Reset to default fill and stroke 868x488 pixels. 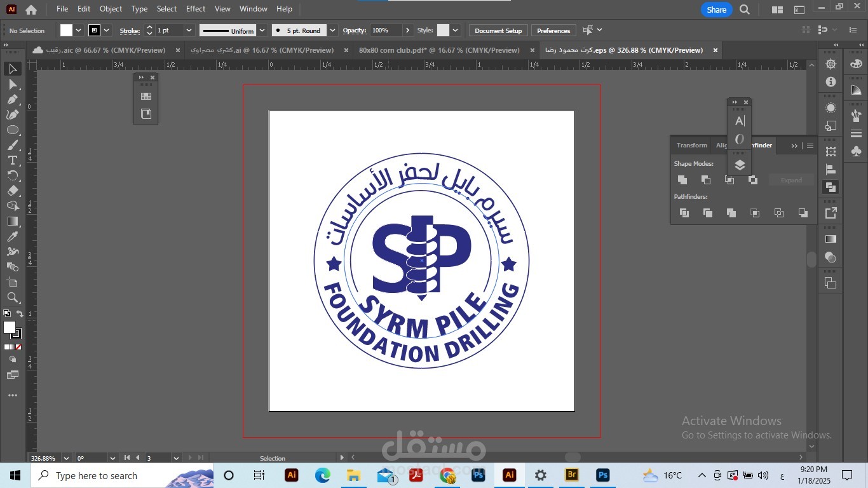coord(6,313)
